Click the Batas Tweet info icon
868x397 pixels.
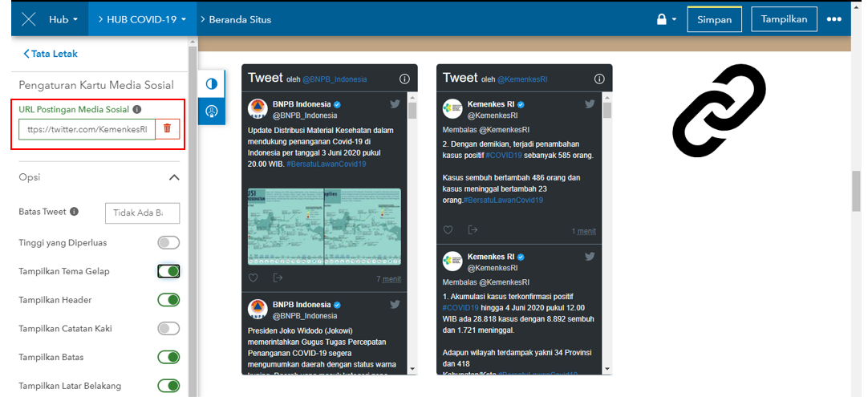click(x=74, y=212)
